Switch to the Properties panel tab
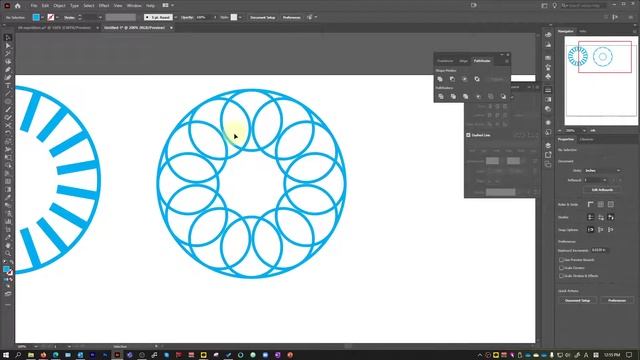 (x=566, y=140)
